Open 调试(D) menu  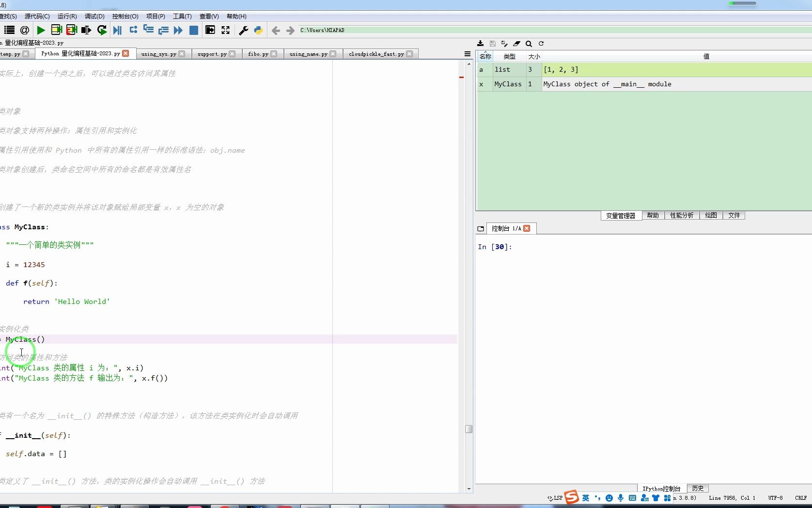94,16
